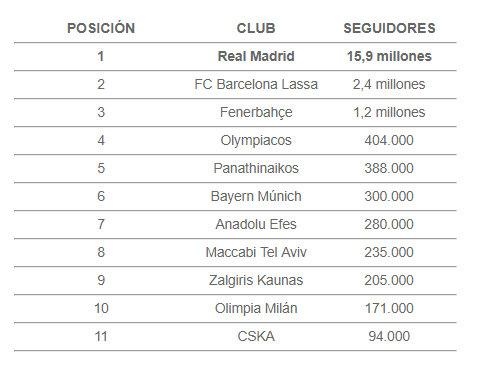Click the CSKA club name
Image resolution: width=489 pixels, height=381 pixels.
coord(256,336)
